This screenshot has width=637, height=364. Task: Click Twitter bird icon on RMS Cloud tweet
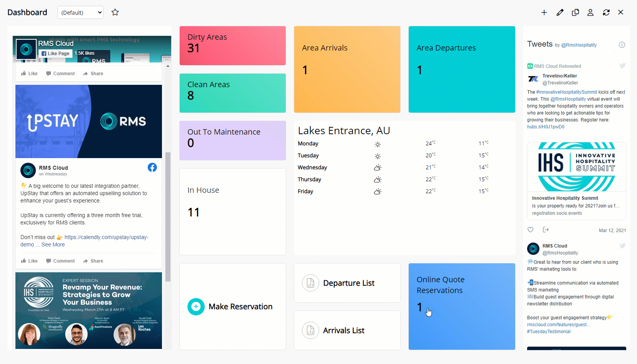pos(622,246)
